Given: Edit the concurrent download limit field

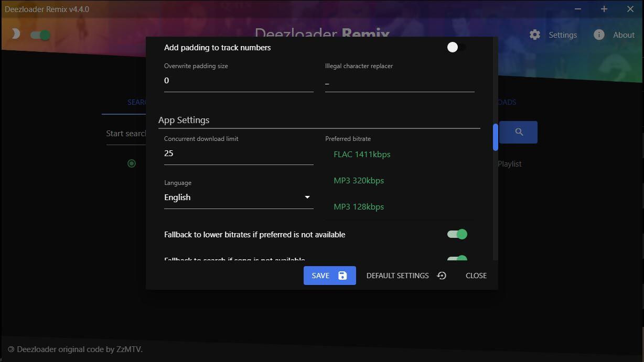Looking at the screenshot, I should [x=238, y=153].
